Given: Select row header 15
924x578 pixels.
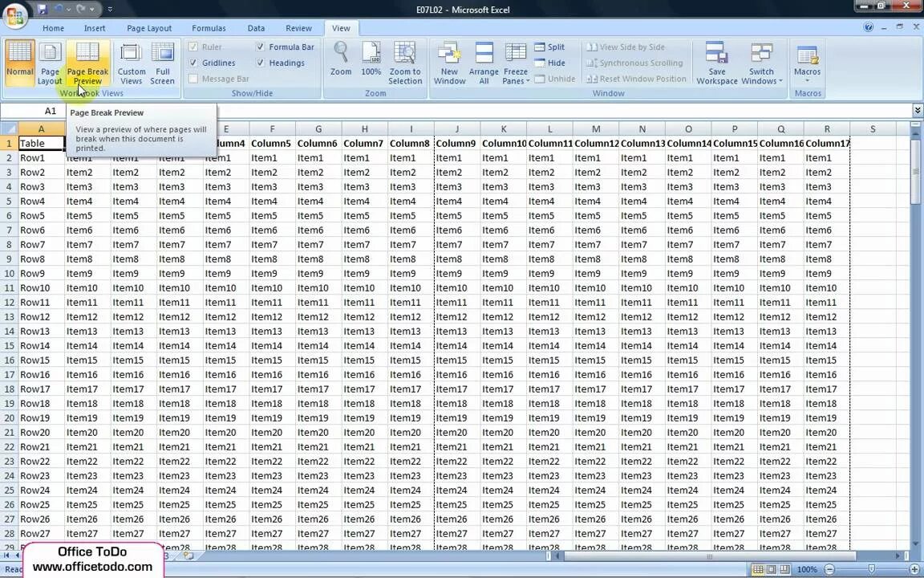Looking at the screenshot, I should [x=9, y=346].
